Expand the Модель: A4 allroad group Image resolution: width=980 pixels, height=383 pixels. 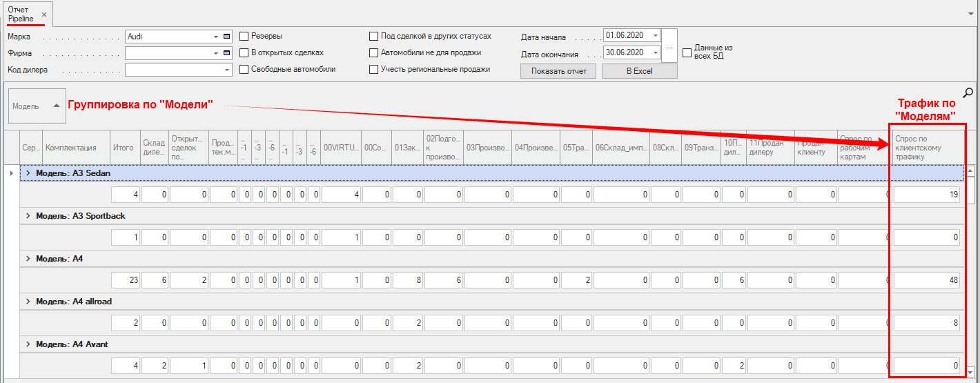pyautogui.click(x=28, y=302)
